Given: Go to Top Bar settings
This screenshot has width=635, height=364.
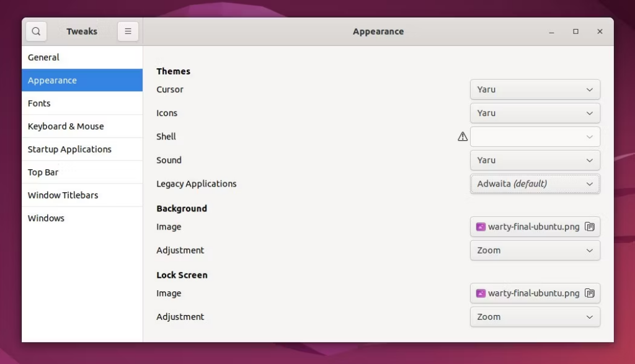Looking at the screenshot, I should 82,172.
